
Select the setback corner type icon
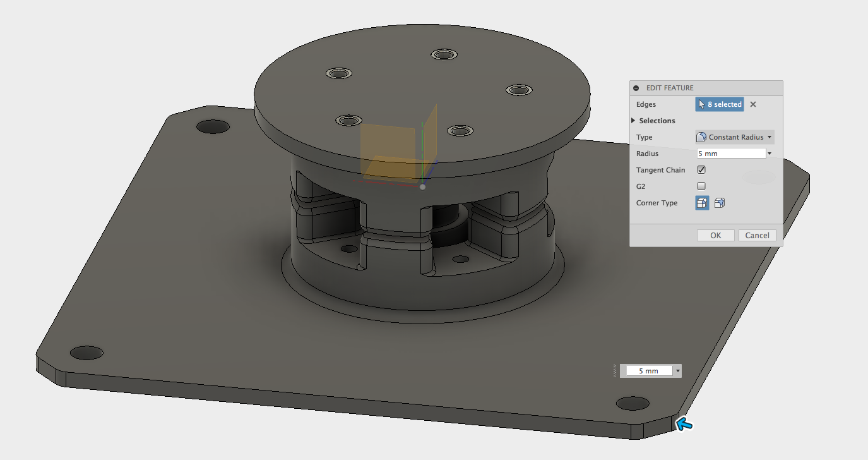(x=720, y=203)
